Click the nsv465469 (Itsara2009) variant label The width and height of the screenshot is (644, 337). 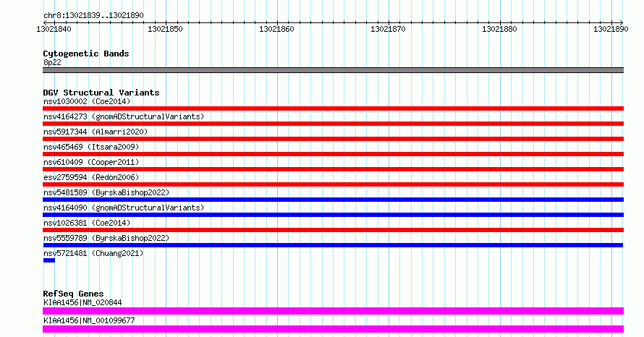pos(91,147)
